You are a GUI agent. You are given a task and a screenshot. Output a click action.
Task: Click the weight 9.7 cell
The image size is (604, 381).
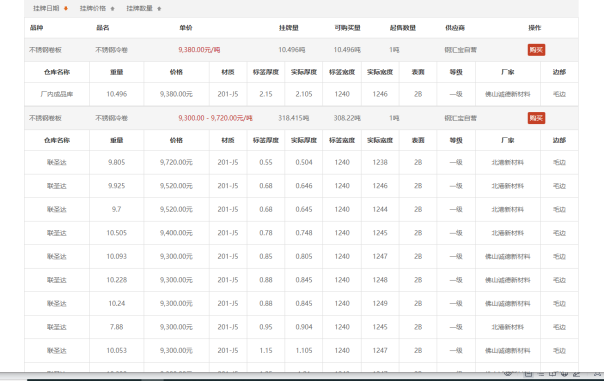tap(117, 209)
